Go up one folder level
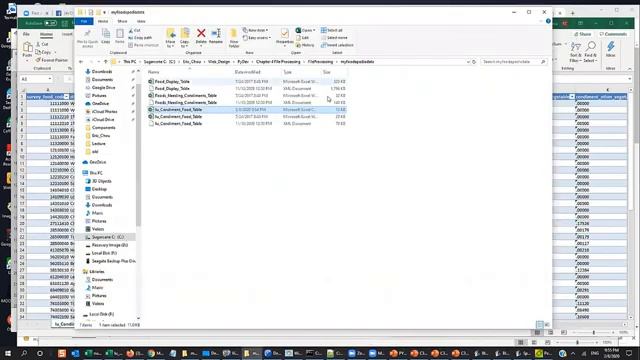640x360 pixels. pos(105,62)
